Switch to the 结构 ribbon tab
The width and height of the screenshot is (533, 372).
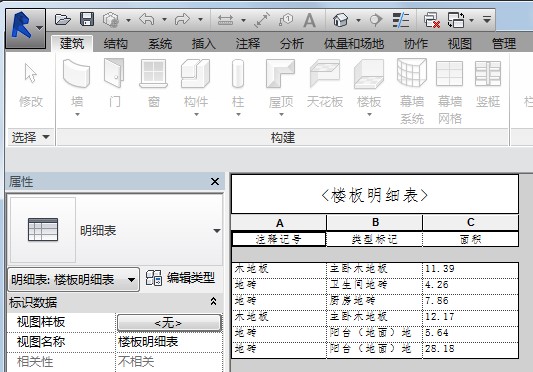(x=116, y=44)
